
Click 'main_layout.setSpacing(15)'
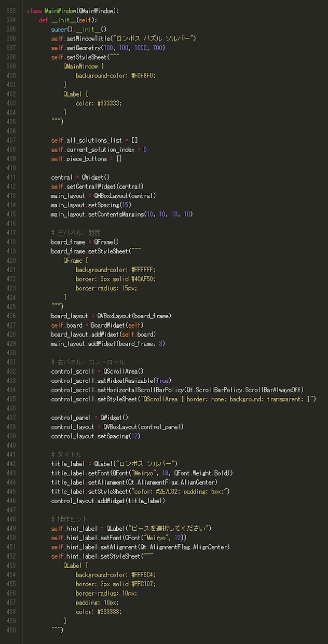[91, 205]
